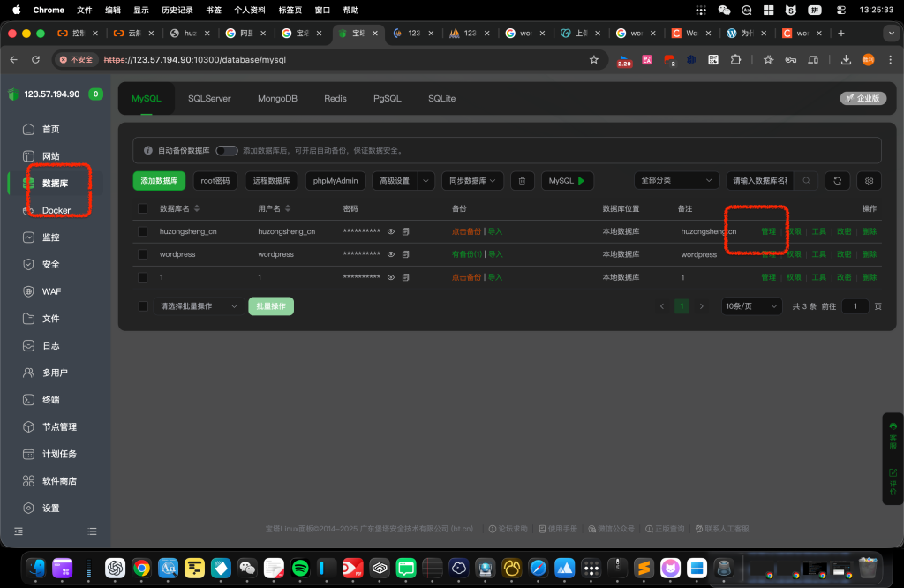Copy the wordpress database password

(406, 254)
